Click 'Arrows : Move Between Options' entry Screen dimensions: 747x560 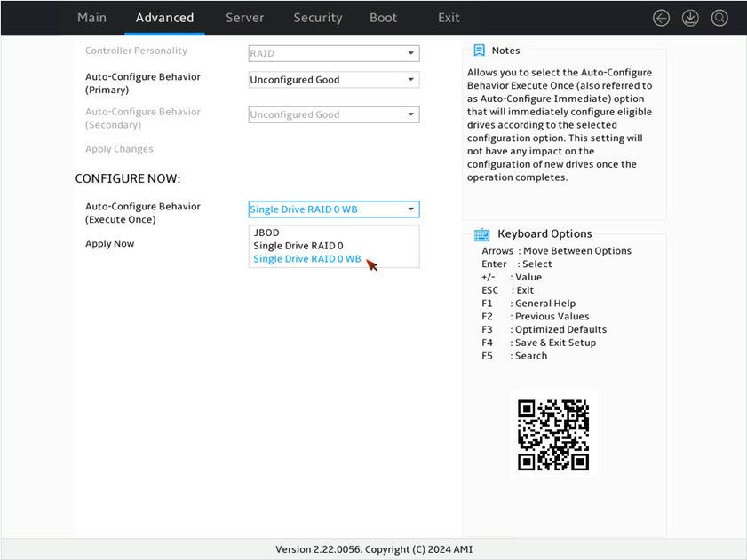point(556,251)
